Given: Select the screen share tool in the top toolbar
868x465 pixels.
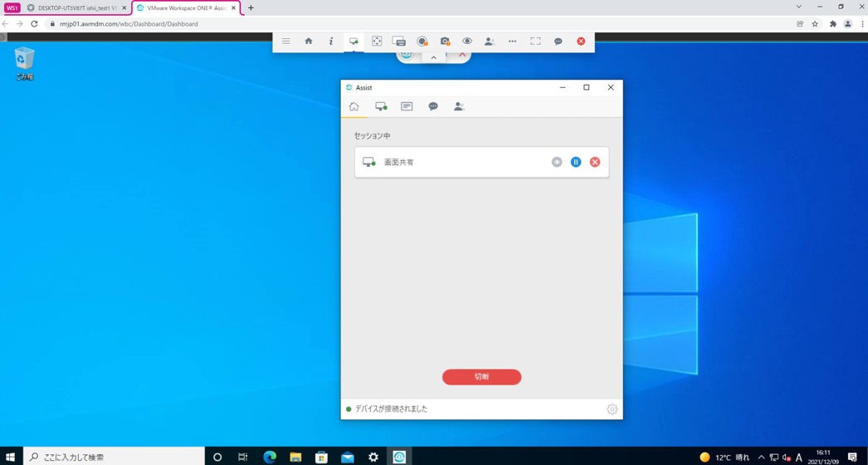Looking at the screenshot, I should click(x=354, y=41).
